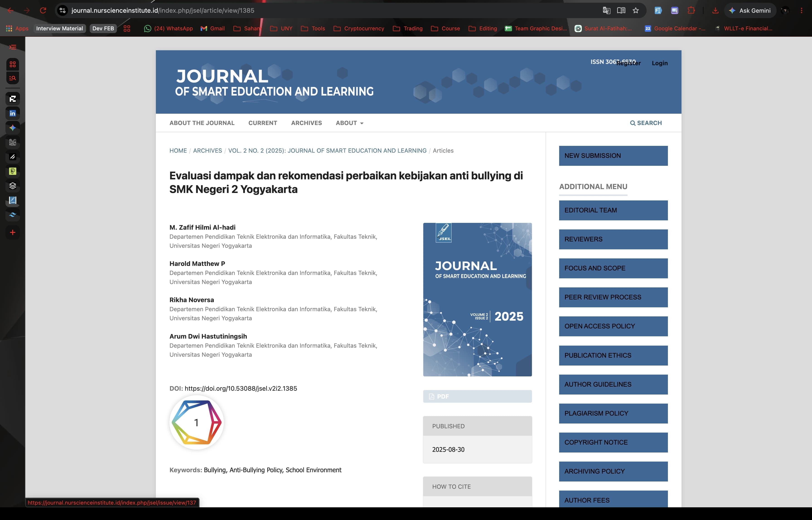Click the sidebar collapse icon at top

(12, 47)
